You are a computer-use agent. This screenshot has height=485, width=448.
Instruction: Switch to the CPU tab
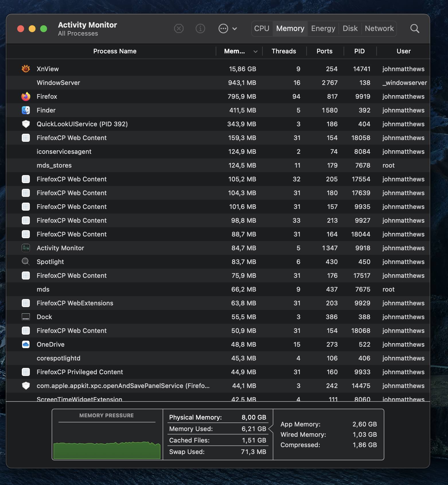[262, 29]
